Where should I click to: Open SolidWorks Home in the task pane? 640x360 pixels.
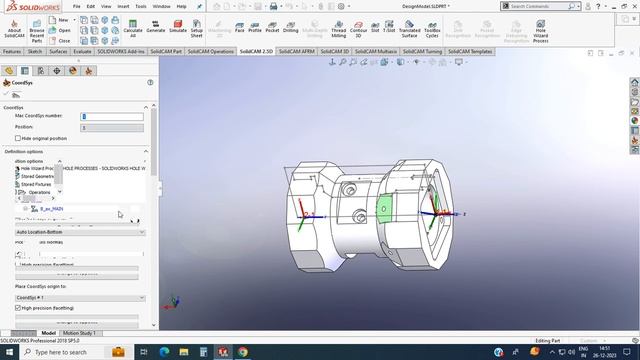634,82
